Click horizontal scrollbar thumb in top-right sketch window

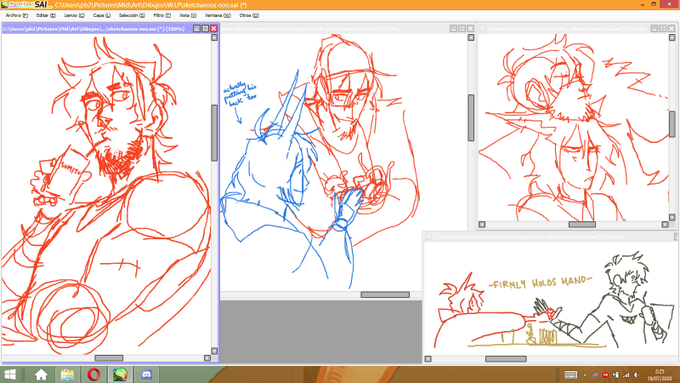(582, 224)
